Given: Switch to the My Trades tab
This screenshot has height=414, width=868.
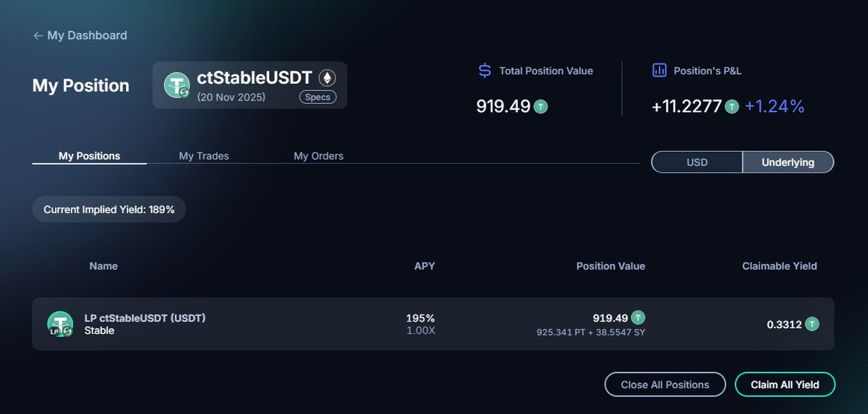Looking at the screenshot, I should pos(204,156).
